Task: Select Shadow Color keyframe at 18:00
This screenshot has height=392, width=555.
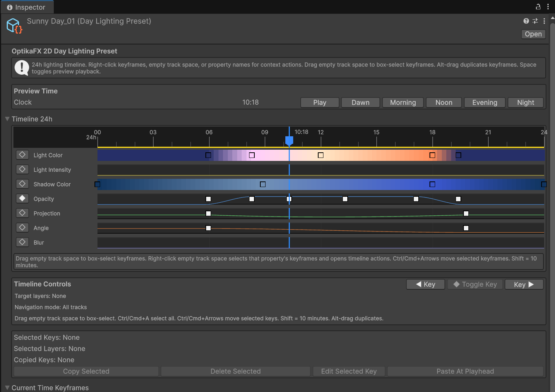Action: pos(432,184)
